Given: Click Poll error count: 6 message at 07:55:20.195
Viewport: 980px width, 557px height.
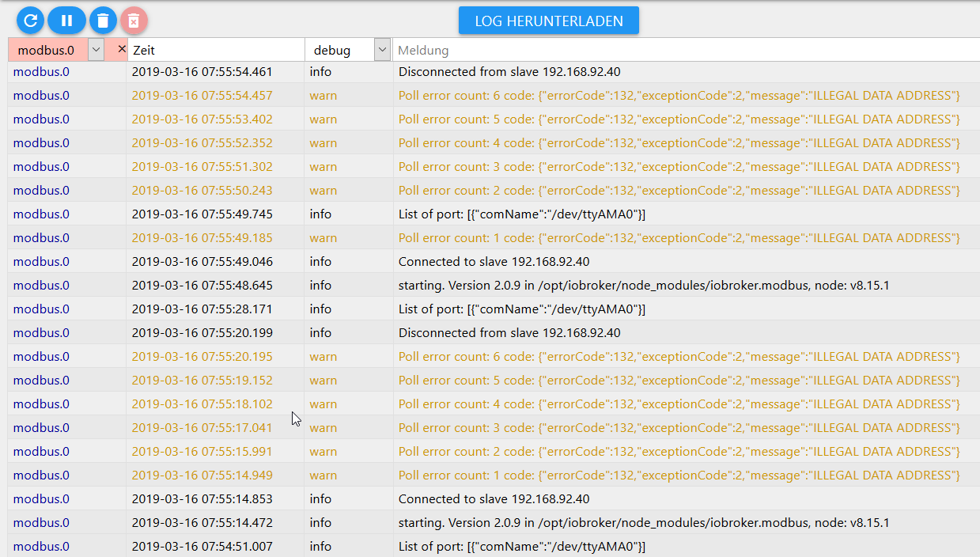Looking at the screenshot, I should pos(679,357).
